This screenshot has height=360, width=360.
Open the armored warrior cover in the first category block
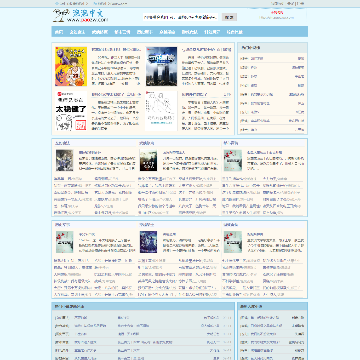point(64,160)
